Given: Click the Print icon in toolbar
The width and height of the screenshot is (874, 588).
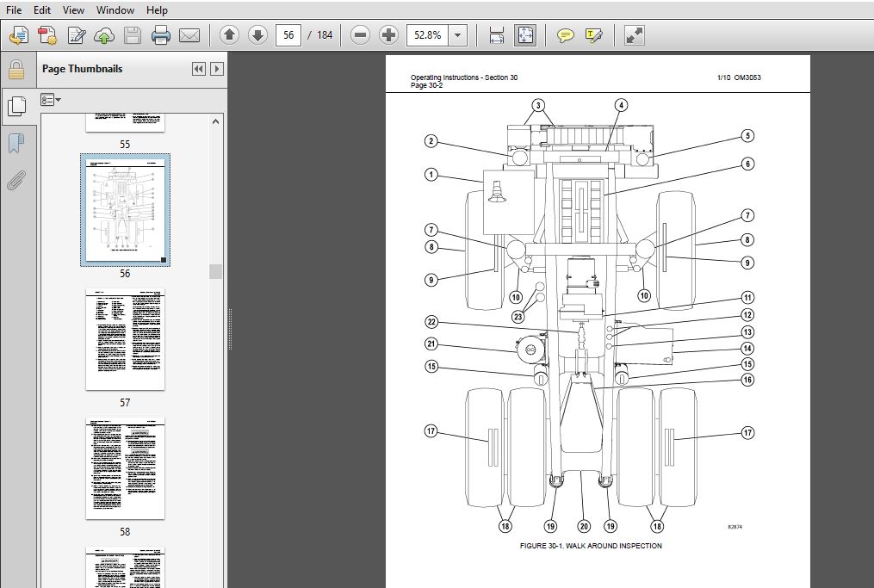Looking at the screenshot, I should click(160, 35).
